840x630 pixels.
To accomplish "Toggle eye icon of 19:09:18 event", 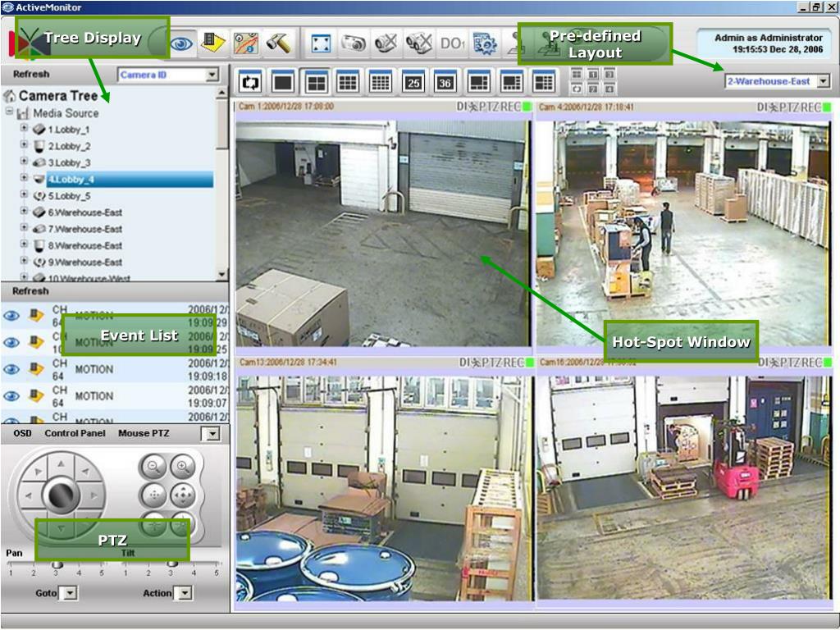I will [x=11, y=369].
